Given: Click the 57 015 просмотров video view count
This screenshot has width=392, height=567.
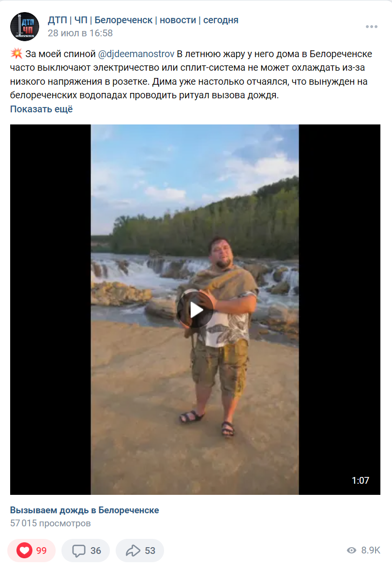Looking at the screenshot, I should [x=50, y=523].
